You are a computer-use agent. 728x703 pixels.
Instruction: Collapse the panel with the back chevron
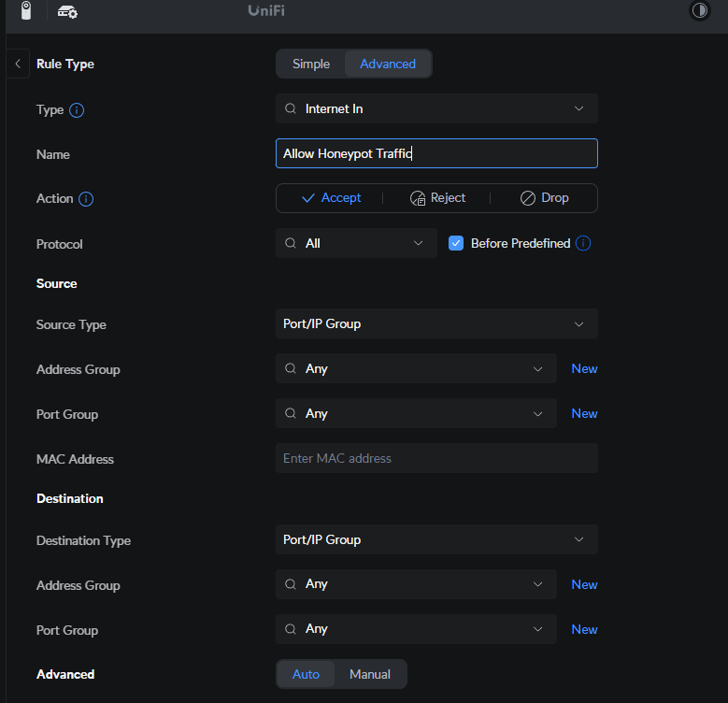[x=17, y=65]
